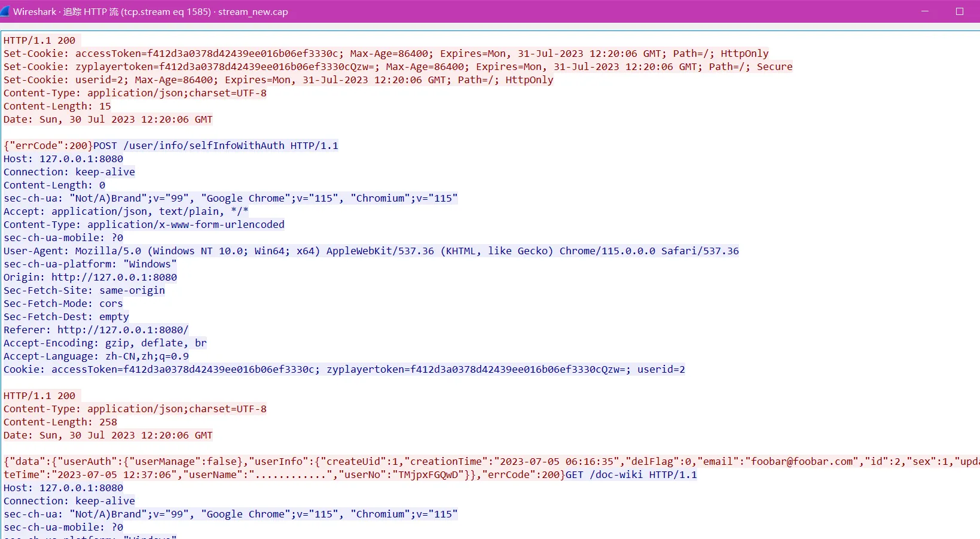Click the Sec-Fetch-Mode: cors line
The image size is (980, 539).
[x=63, y=304]
